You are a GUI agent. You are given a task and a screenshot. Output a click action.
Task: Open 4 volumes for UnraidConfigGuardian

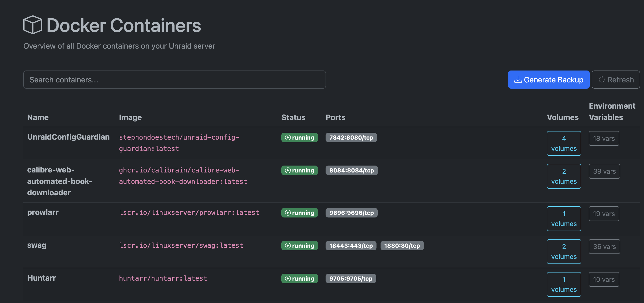564,143
